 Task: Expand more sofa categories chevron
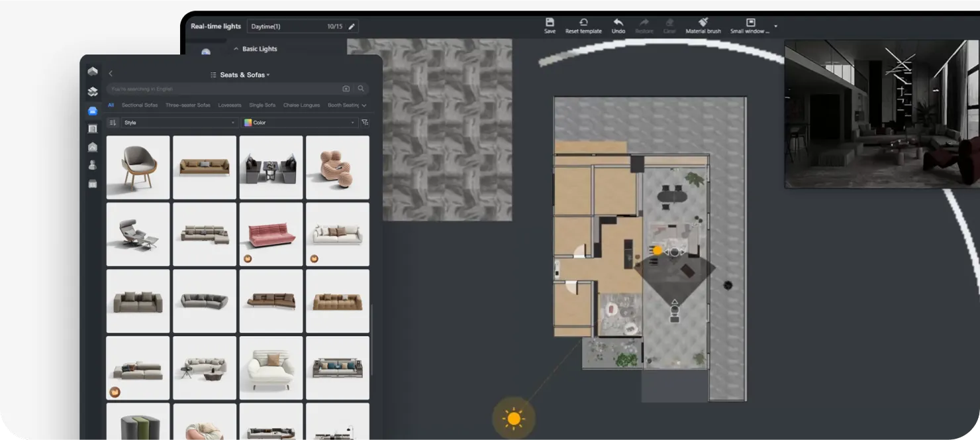(364, 105)
